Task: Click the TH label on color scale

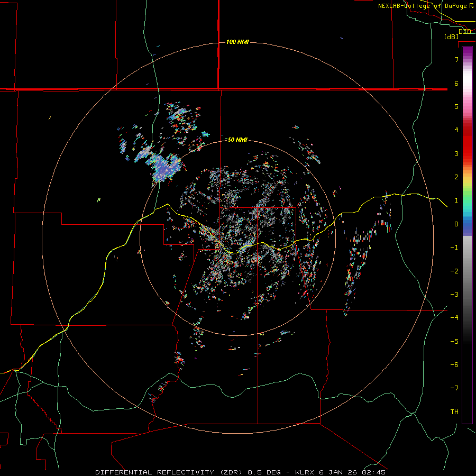Action: (x=454, y=412)
